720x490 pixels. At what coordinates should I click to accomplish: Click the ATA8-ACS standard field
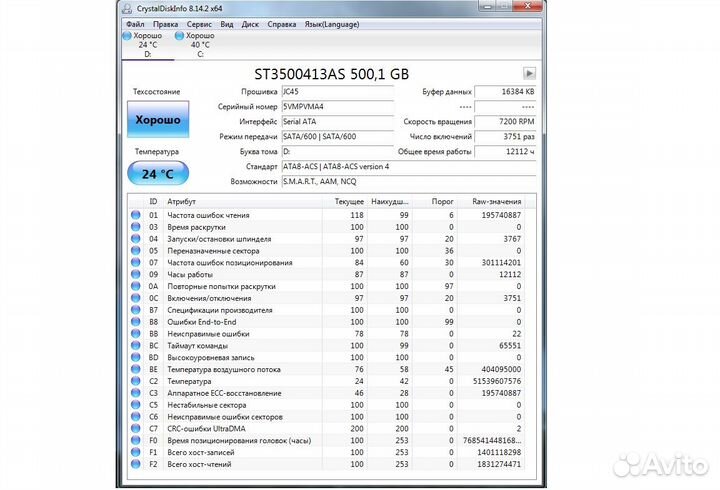(x=409, y=167)
